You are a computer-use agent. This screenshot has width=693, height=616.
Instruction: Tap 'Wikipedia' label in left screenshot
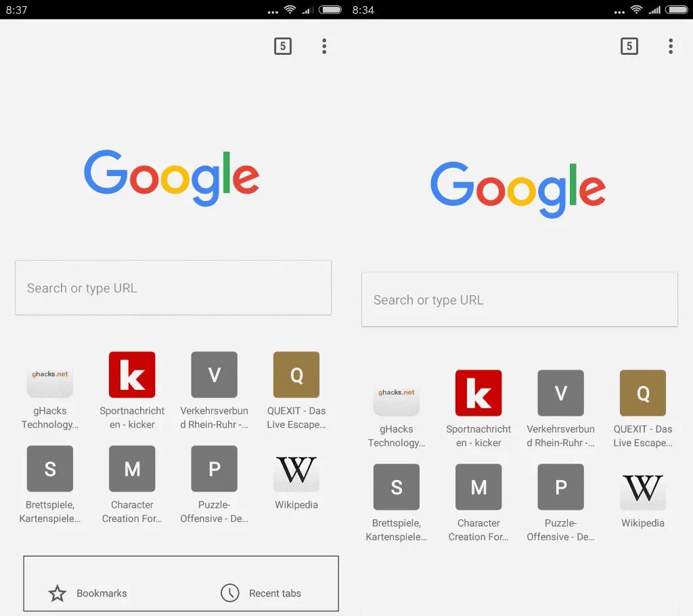[x=296, y=505]
